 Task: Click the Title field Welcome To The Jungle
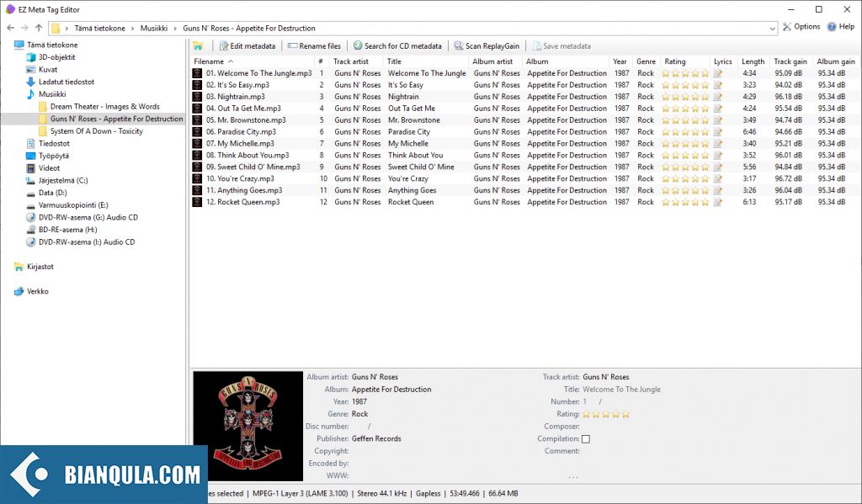622,390
